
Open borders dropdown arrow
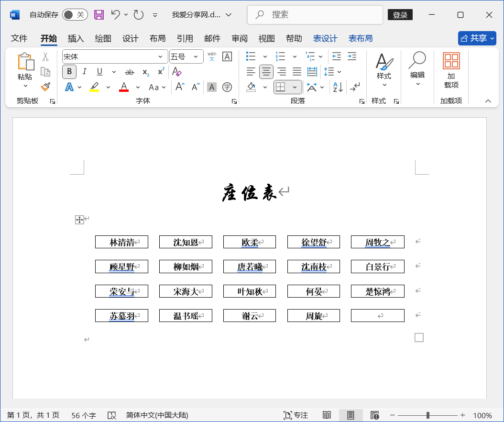click(295, 87)
